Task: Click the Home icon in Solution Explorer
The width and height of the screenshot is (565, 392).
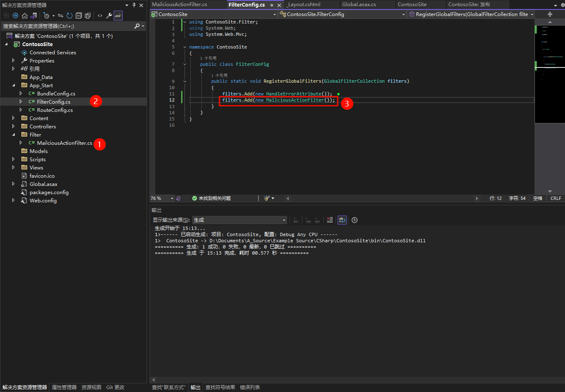Action: pyautogui.click(x=25, y=16)
